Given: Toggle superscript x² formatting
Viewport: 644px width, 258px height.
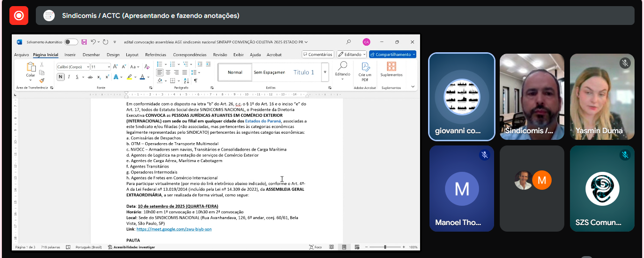Looking at the screenshot, I should point(107,77).
